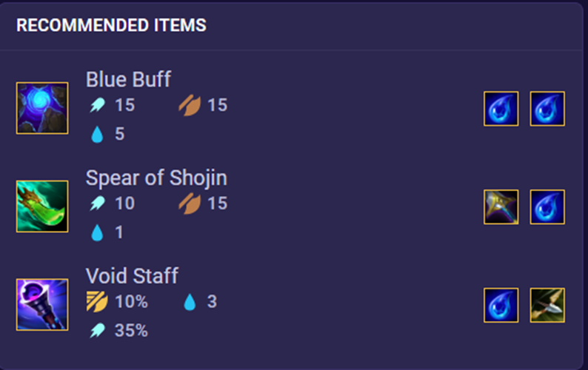Click the Void Staff item name

(x=132, y=277)
